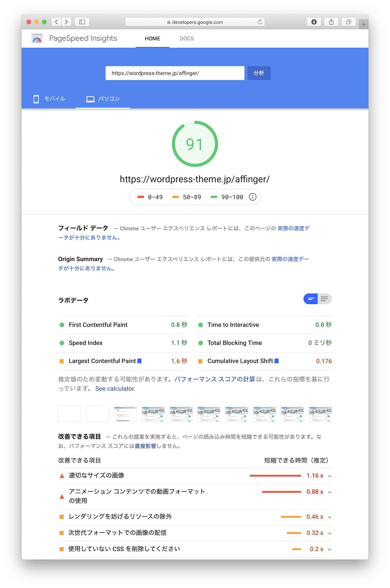Click first blank filmstrip thumbnail
This screenshot has width=390, height=588.
tap(70, 414)
